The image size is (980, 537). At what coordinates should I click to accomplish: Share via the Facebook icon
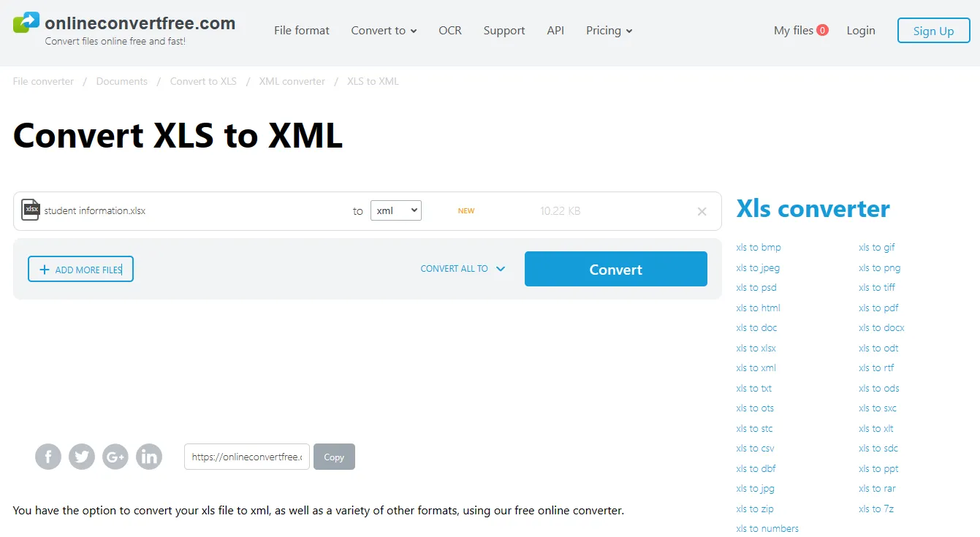coord(48,457)
